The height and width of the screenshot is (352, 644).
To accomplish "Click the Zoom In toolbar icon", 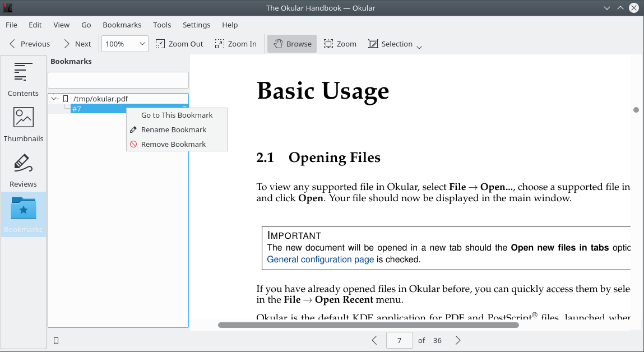I will coord(235,44).
